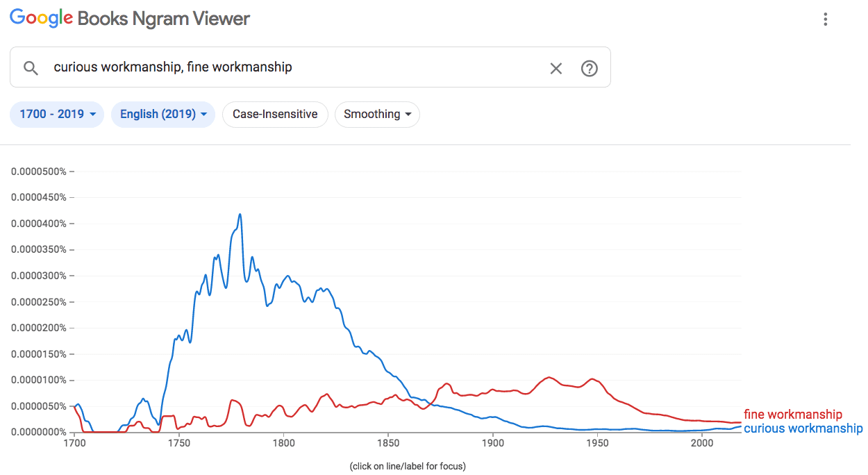868x475 pixels.
Task: Focus the fine workmanship line label
Action: click(792, 415)
